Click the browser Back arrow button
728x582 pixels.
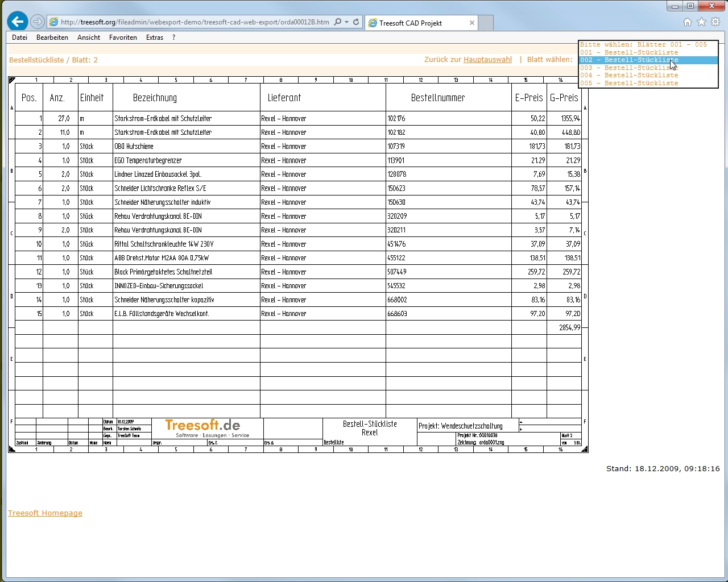point(18,22)
